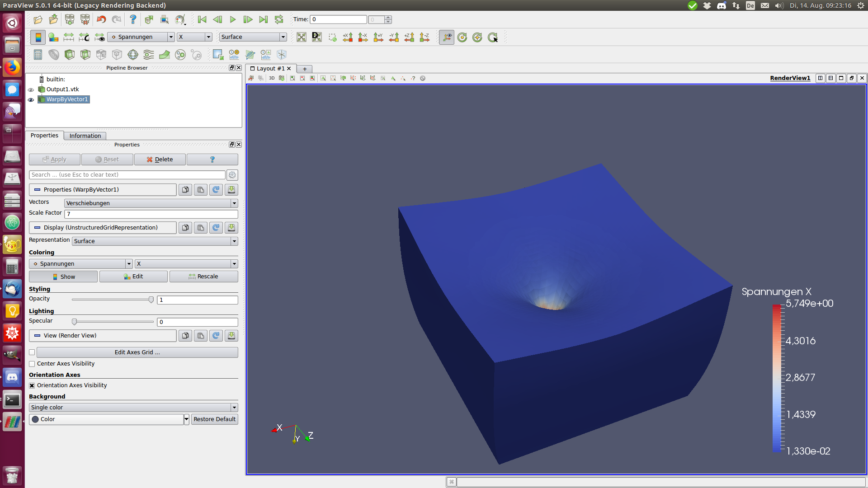Toggle visibility of WarpByVector1 in pipeline
868x488 pixels.
point(30,99)
